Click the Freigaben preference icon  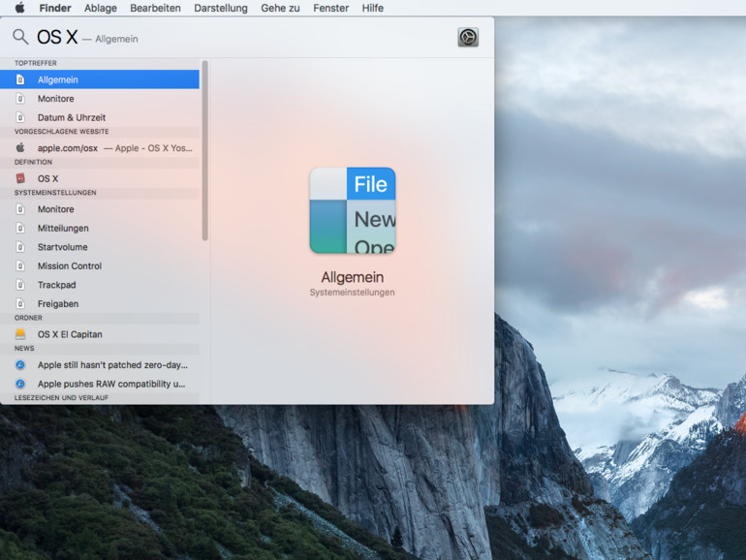[x=20, y=303]
